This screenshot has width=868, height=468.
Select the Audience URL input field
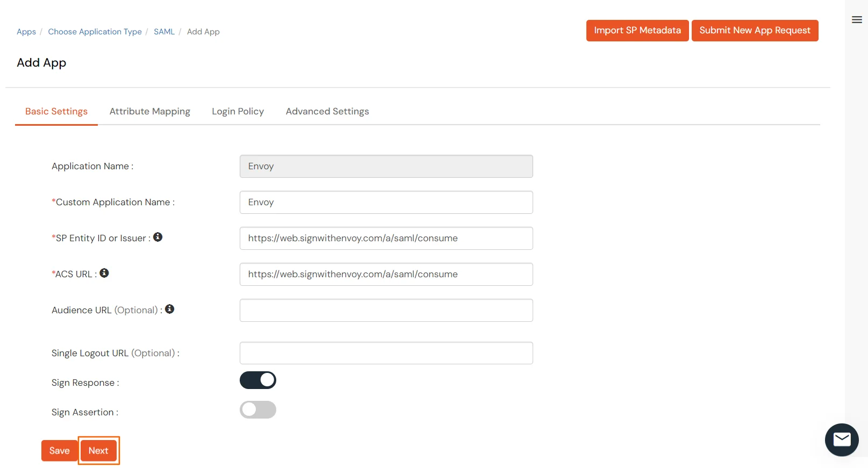click(386, 311)
